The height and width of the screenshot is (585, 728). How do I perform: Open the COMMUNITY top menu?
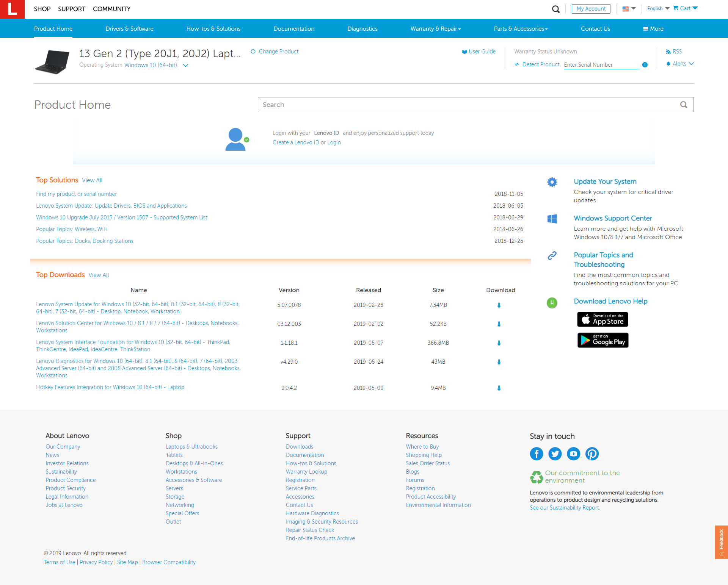click(x=111, y=9)
